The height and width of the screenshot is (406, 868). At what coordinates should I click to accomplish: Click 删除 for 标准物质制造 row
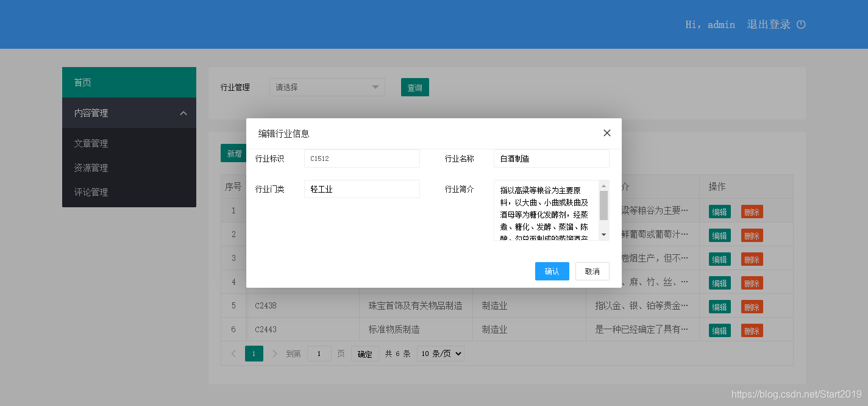[x=752, y=330]
